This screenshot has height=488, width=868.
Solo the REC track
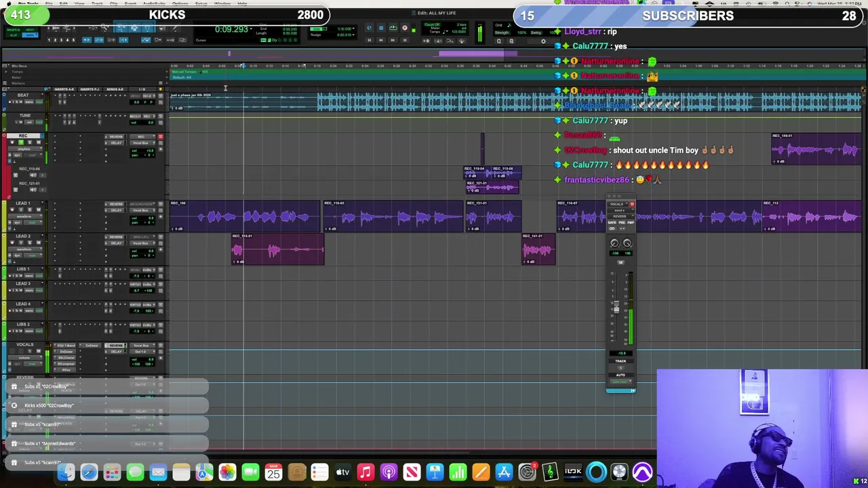[30, 142]
